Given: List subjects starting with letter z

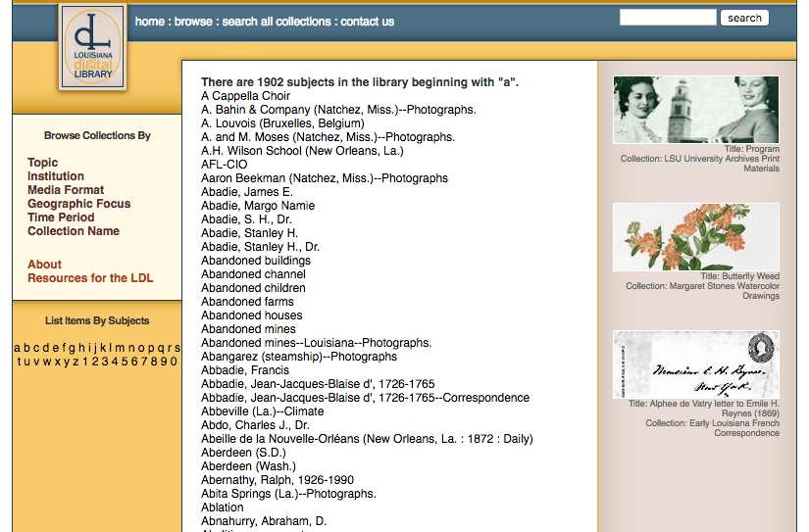Looking at the screenshot, I should (76, 362).
